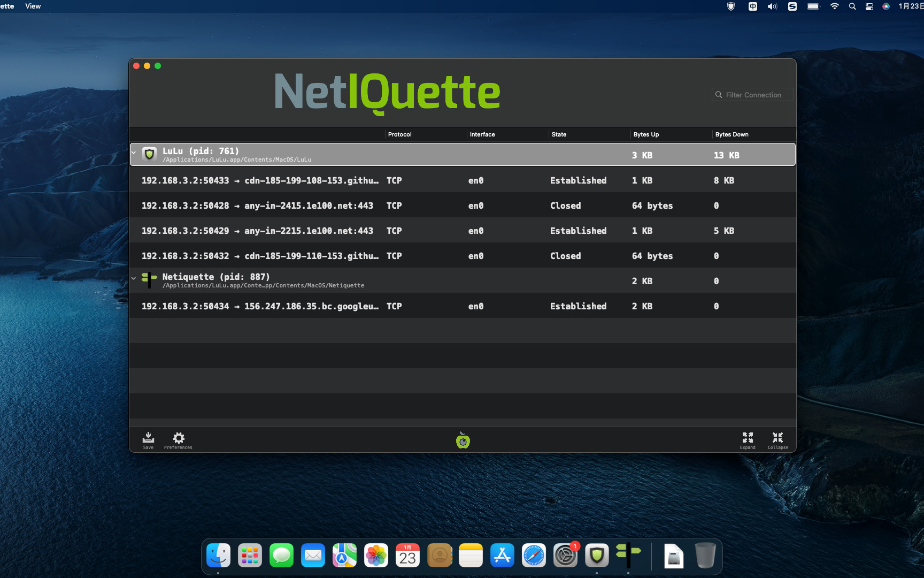Click the 13 KB bytes down value for LuLu
This screenshot has height=578, width=924.
tap(726, 155)
